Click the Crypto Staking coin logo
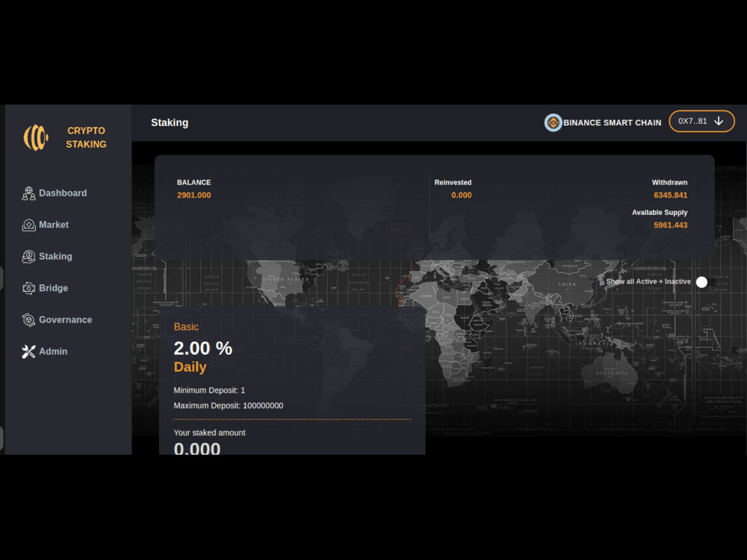 pyautogui.click(x=36, y=137)
